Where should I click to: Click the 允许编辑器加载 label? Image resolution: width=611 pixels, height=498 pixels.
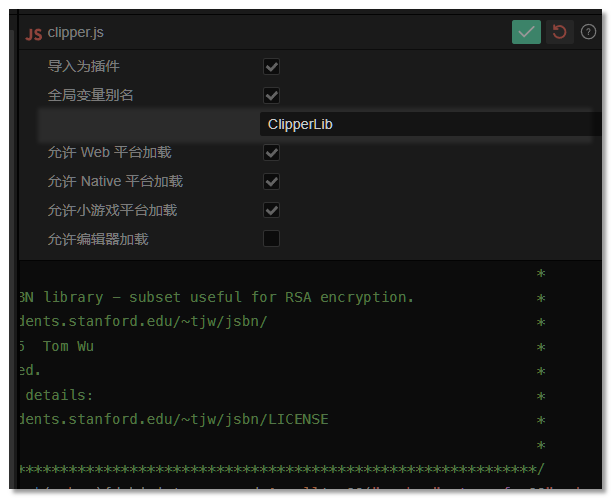pos(98,239)
